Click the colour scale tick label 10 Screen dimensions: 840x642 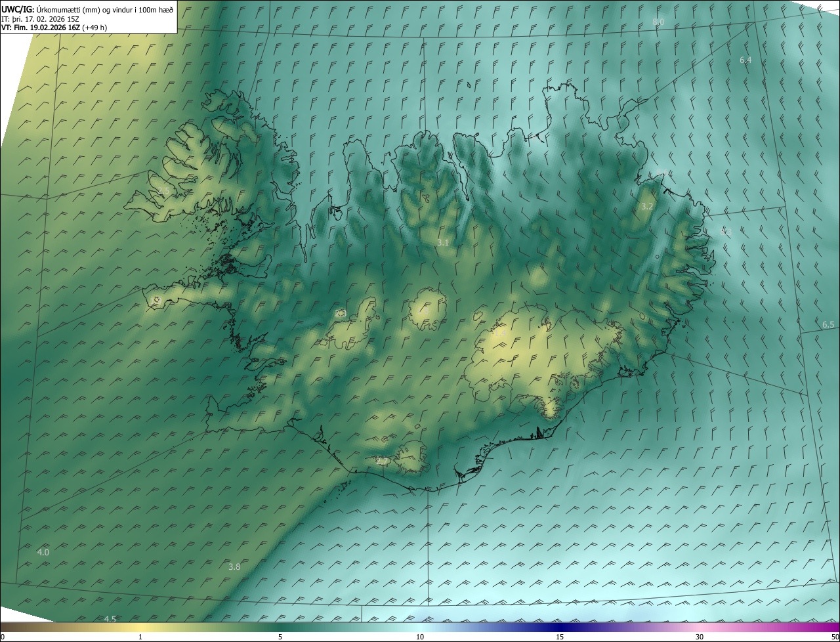pos(420,637)
